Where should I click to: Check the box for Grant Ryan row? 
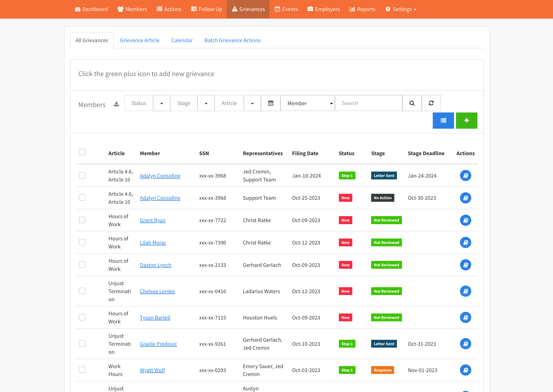pyautogui.click(x=82, y=220)
